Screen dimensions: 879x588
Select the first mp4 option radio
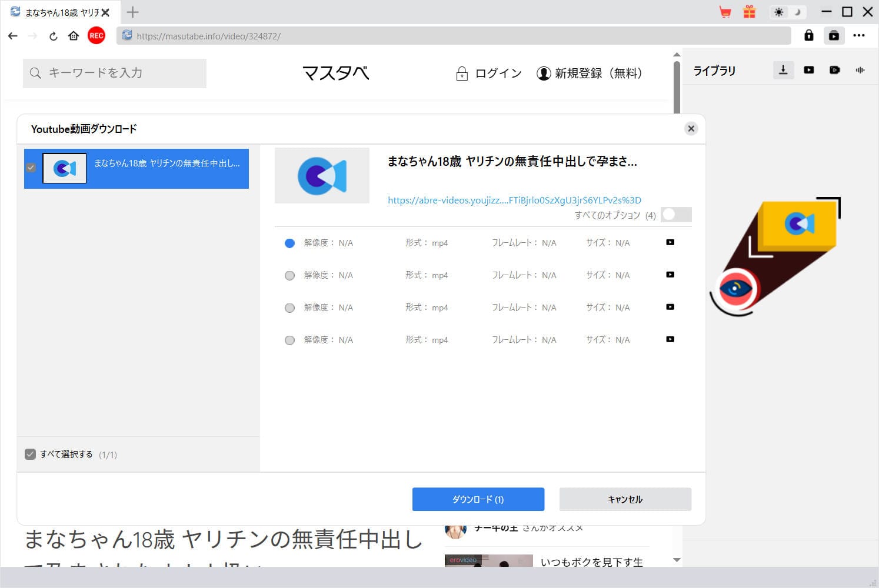coord(289,243)
